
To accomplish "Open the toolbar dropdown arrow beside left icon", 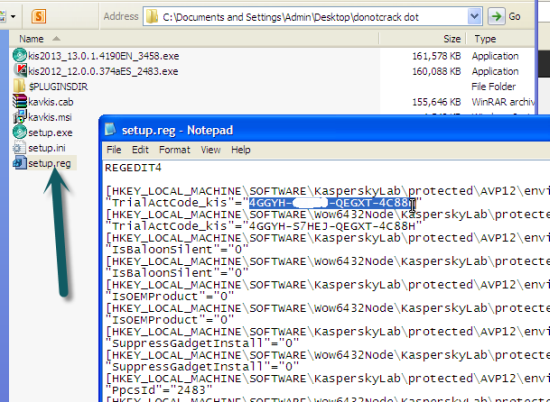I will coord(13,16).
